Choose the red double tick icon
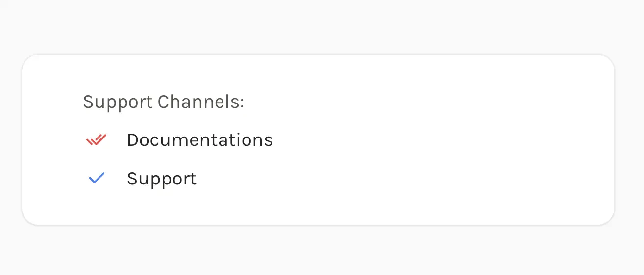The image size is (644, 275). click(96, 140)
